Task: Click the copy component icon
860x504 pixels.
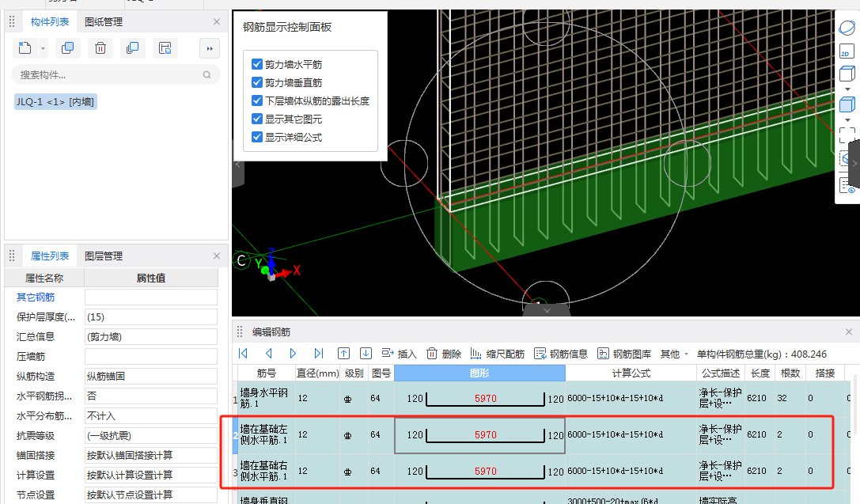Action: click(x=67, y=48)
